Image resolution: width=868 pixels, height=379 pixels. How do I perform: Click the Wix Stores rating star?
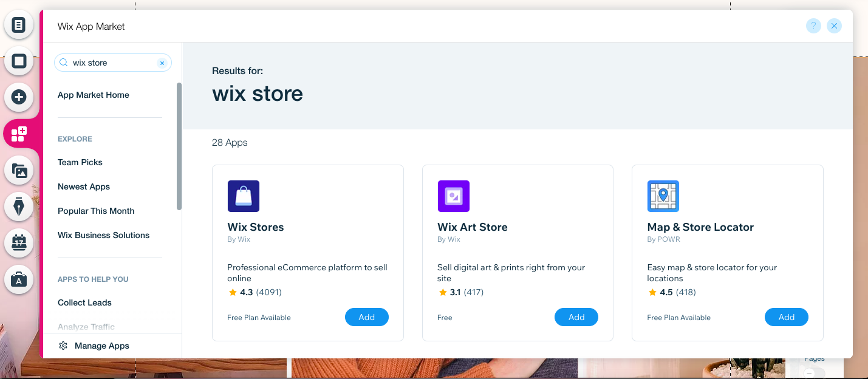pyautogui.click(x=233, y=292)
